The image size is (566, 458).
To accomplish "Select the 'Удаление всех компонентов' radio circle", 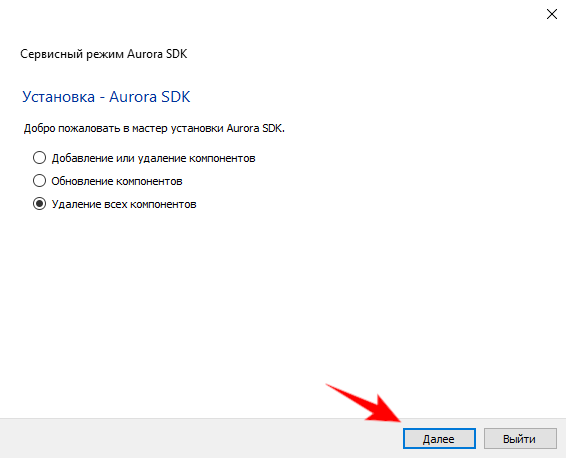I will [x=39, y=204].
